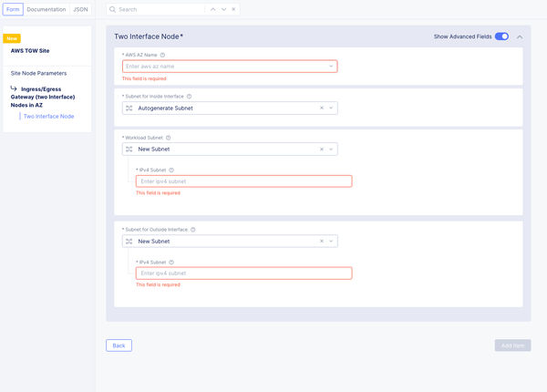Expand the Subnet for Outside Interface dropdown

331,242
